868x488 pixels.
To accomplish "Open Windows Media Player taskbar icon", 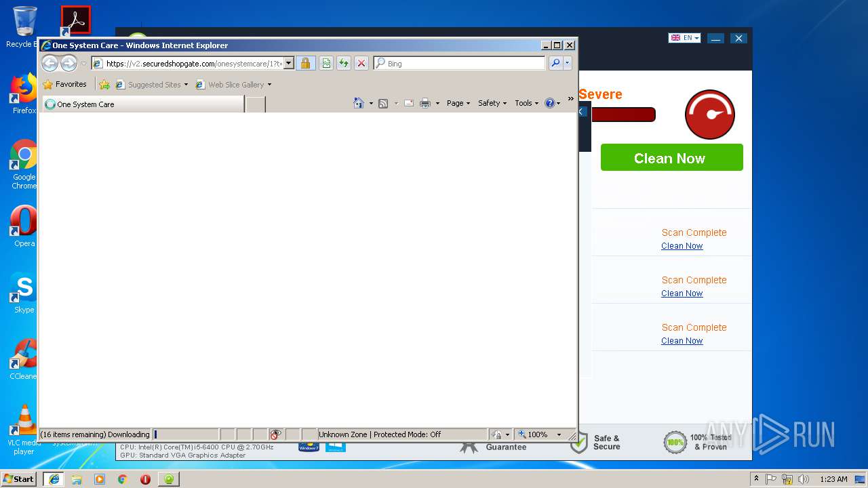I will click(100, 479).
